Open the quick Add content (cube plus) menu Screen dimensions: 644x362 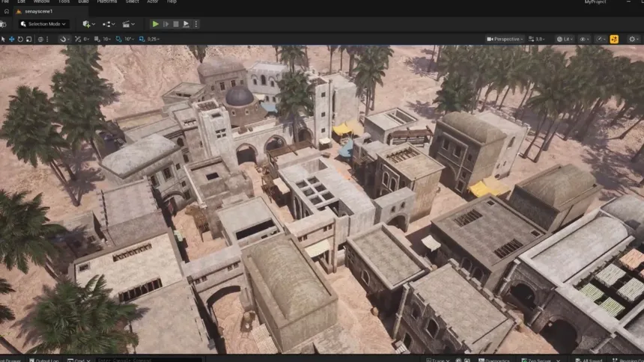(88, 24)
